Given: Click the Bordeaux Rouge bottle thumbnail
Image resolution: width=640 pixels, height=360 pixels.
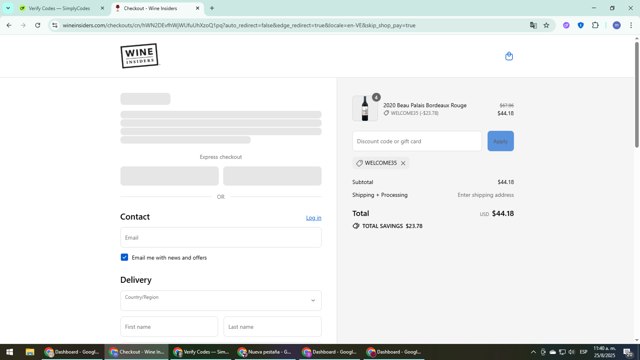Looking at the screenshot, I should point(365,109).
